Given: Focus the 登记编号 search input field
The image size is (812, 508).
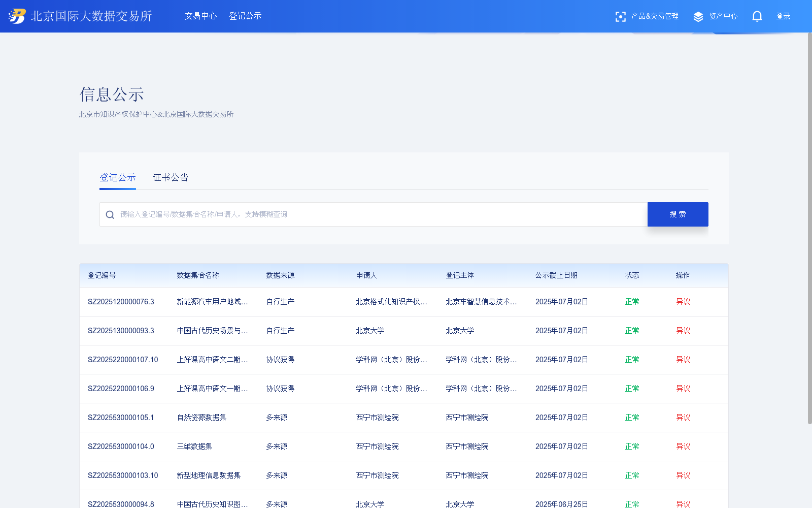Looking at the screenshot, I should (374, 214).
